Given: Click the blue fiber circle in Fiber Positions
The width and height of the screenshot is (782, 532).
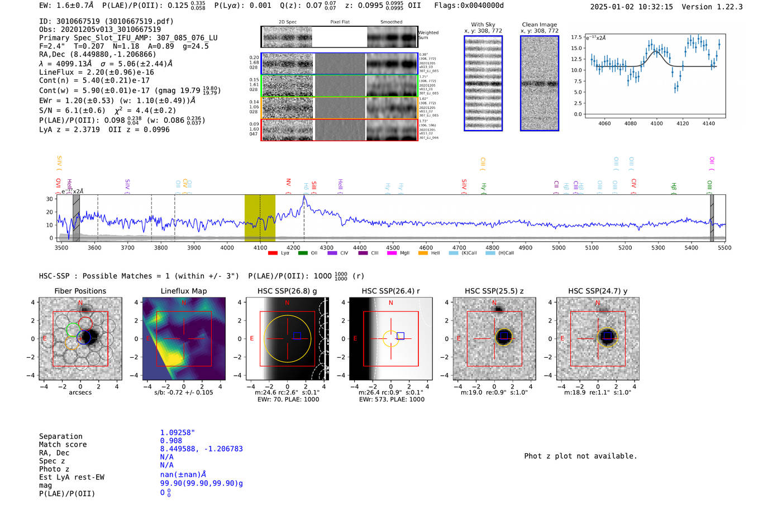Looking at the screenshot, I should coord(84,337).
